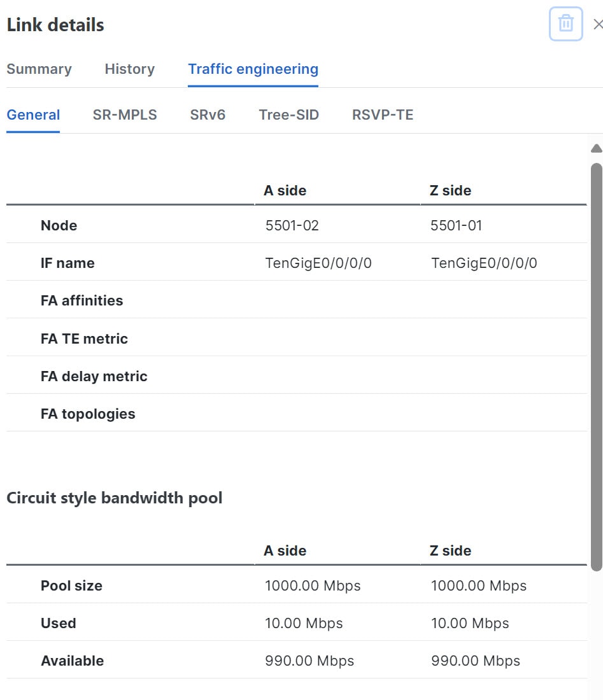Close the Link details panel
603x700 pixels.
597,24
